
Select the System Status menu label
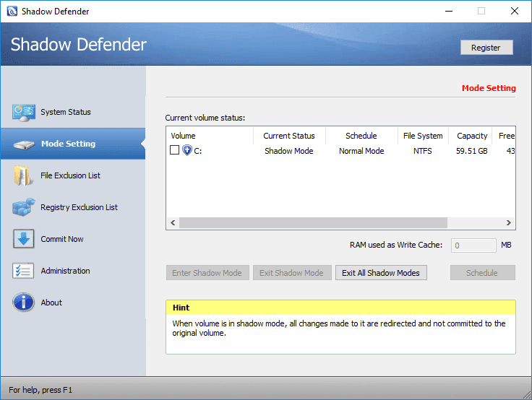click(x=66, y=112)
